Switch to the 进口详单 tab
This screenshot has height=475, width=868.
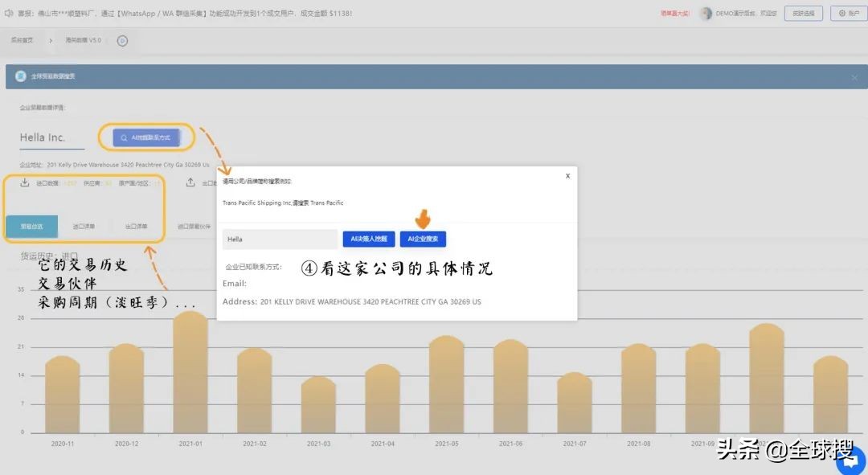pyautogui.click(x=84, y=227)
